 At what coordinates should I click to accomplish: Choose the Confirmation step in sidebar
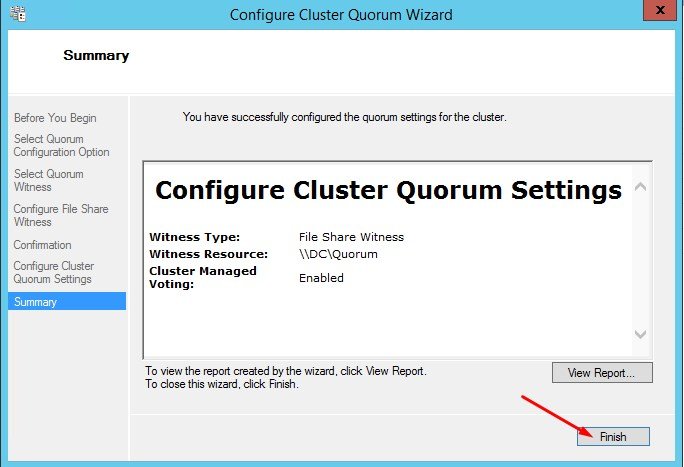[x=42, y=245]
